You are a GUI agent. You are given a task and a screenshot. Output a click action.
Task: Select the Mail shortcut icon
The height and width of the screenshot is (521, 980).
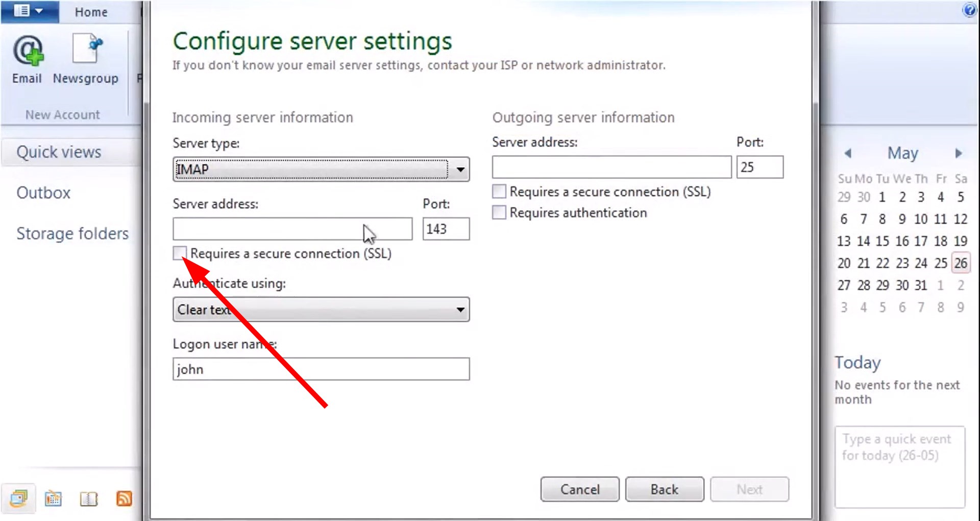tap(19, 498)
